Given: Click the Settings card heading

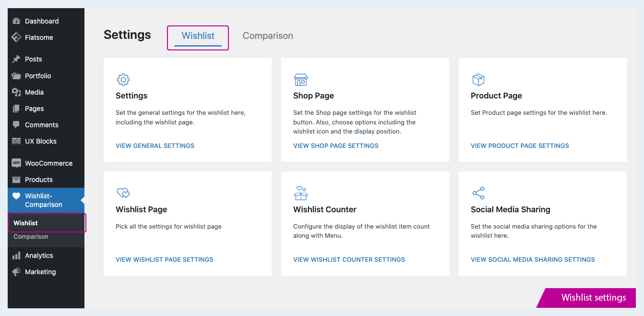Looking at the screenshot, I should tap(131, 96).
